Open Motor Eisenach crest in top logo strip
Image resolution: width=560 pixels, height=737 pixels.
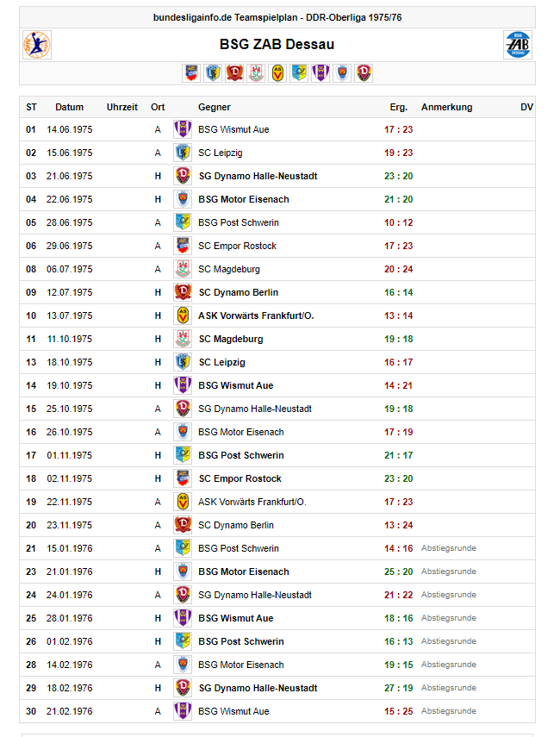[342, 73]
